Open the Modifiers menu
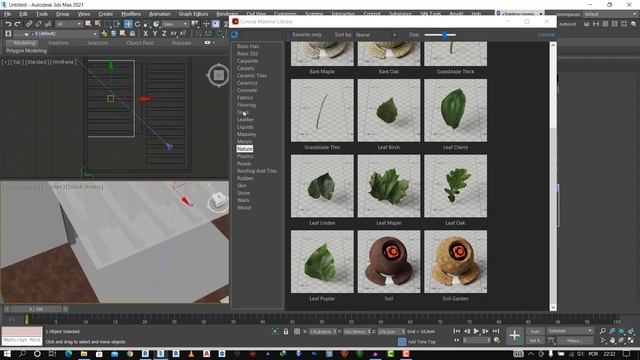Image resolution: width=640 pixels, height=360 pixels. (131, 14)
